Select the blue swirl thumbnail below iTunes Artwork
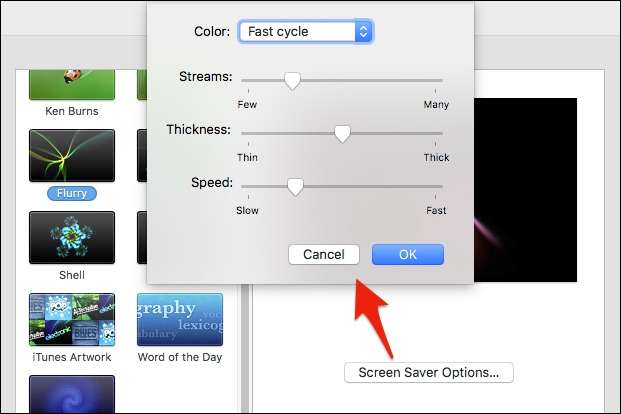 (x=72, y=394)
